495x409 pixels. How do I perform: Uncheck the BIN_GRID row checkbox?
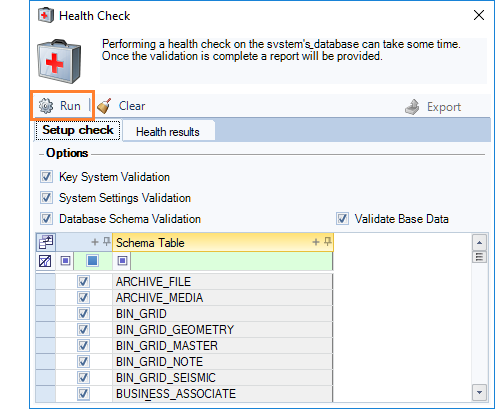tap(83, 313)
